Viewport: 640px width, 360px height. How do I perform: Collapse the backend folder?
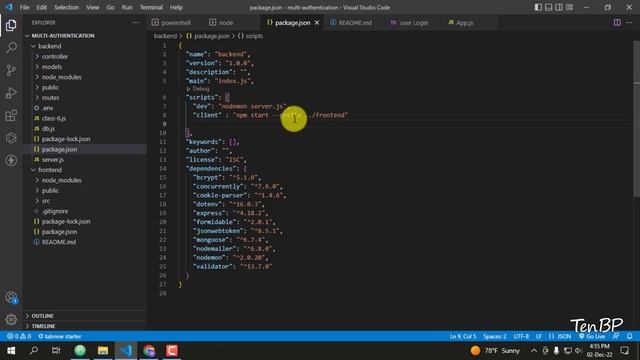(x=49, y=46)
